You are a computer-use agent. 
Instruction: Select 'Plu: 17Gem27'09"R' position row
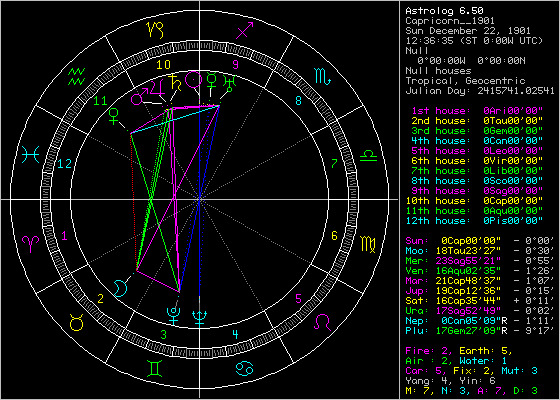480,331
